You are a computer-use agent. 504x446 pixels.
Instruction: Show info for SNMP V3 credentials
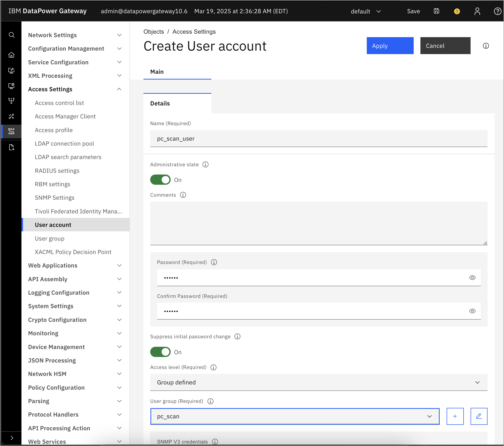click(x=215, y=442)
